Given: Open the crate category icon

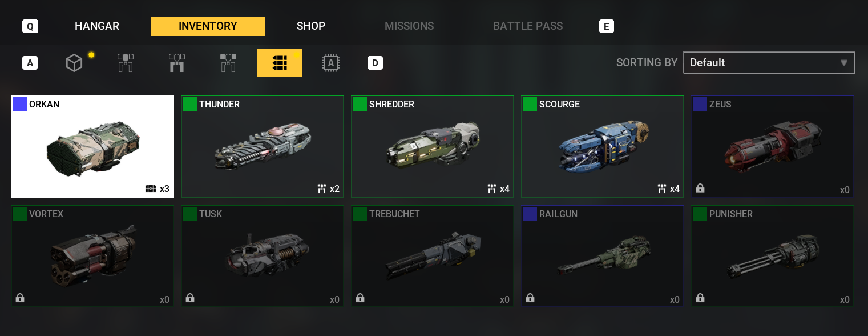Looking at the screenshot, I should (x=74, y=63).
